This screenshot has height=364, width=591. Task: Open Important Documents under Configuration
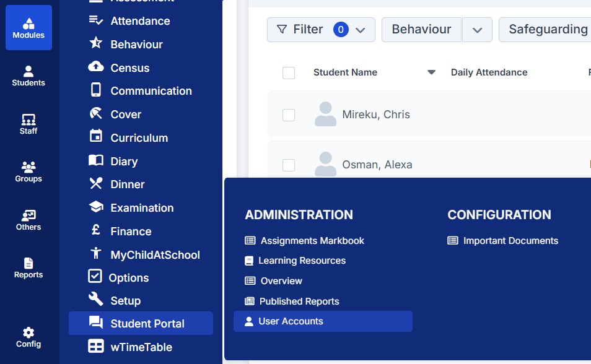coord(510,240)
